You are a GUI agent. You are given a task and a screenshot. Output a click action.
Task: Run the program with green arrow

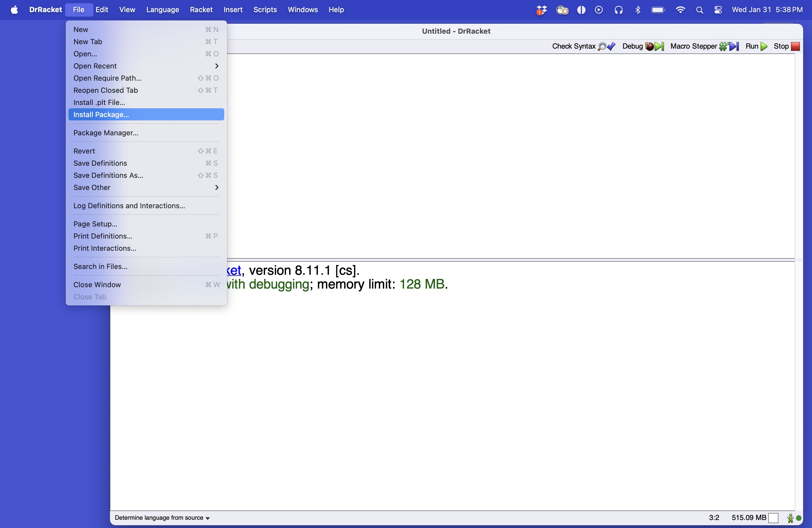click(764, 46)
